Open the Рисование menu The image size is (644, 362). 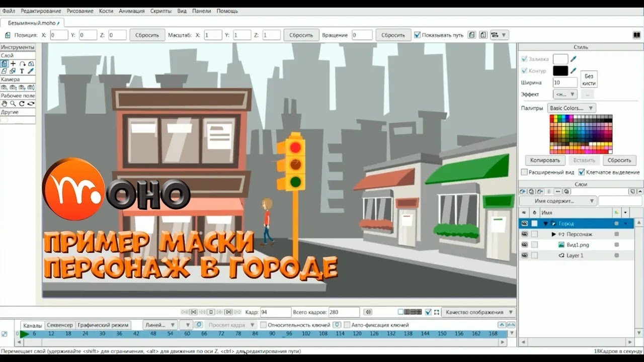[x=80, y=11]
